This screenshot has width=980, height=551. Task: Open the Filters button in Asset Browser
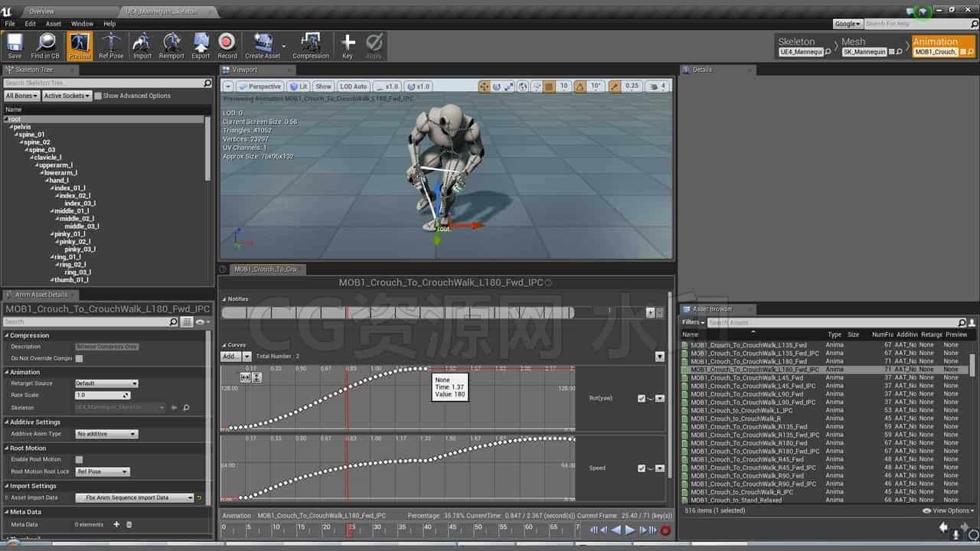693,322
